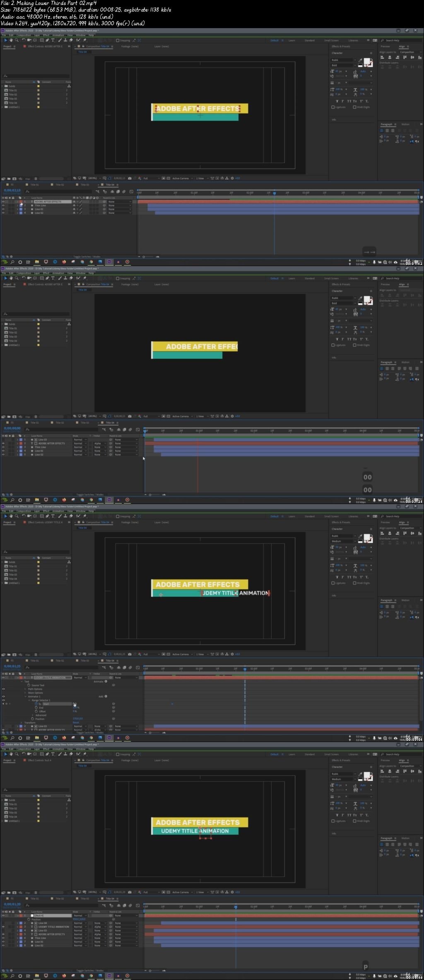Tick the Ligatures checkbox in the 00:01:42 frame
Screen dimensions: 424x980
[x=333, y=107]
